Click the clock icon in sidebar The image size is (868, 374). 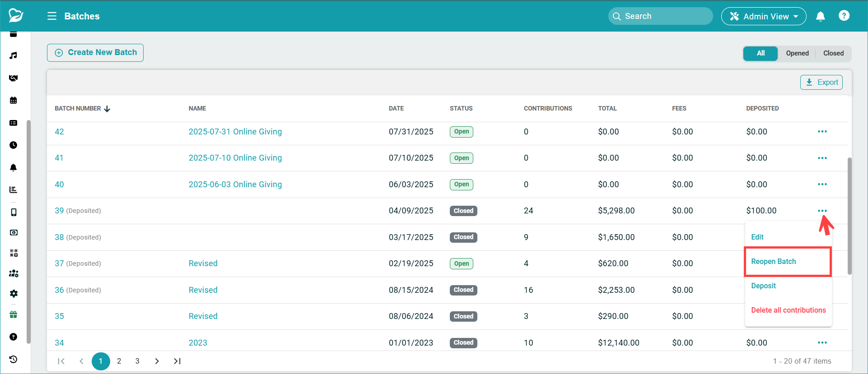tap(14, 145)
